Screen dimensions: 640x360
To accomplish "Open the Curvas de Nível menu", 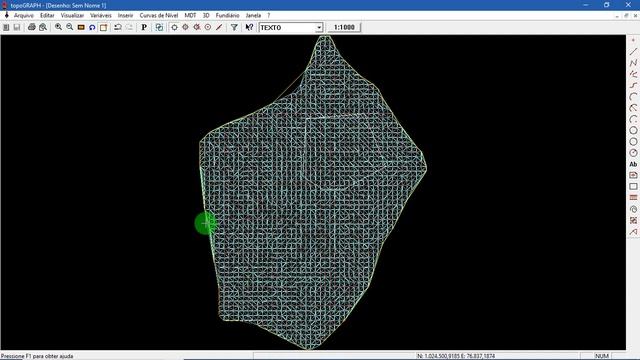I will [159, 16].
